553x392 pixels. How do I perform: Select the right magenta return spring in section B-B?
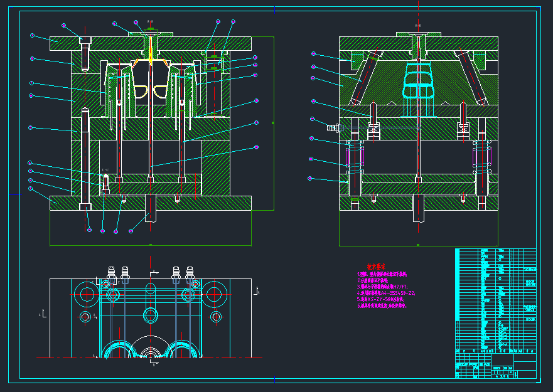[x=482, y=157]
